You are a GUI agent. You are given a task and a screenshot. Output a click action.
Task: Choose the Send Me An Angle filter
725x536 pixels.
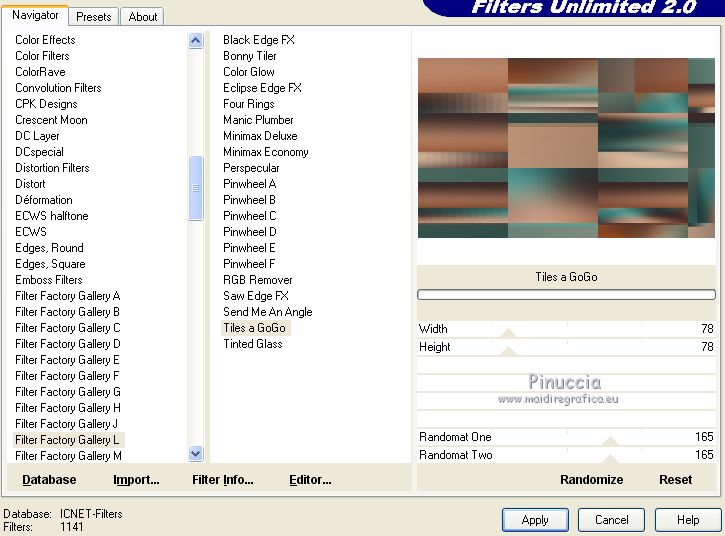click(x=268, y=312)
